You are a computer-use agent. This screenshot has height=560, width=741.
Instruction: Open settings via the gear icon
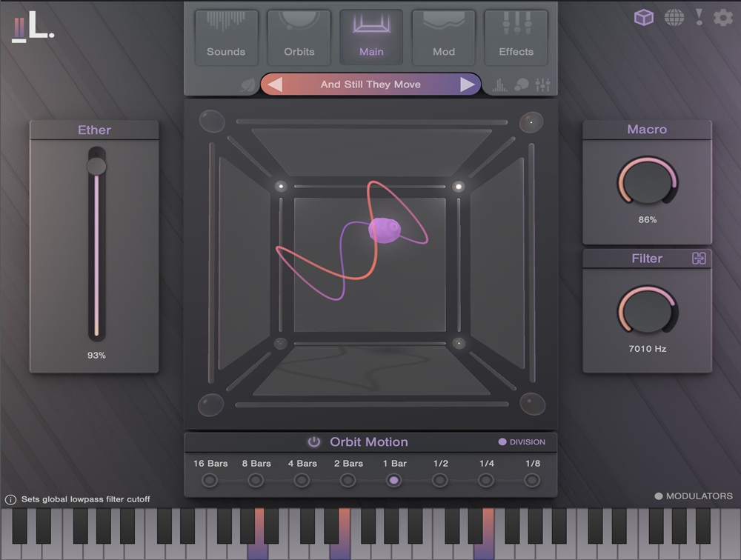point(723,18)
